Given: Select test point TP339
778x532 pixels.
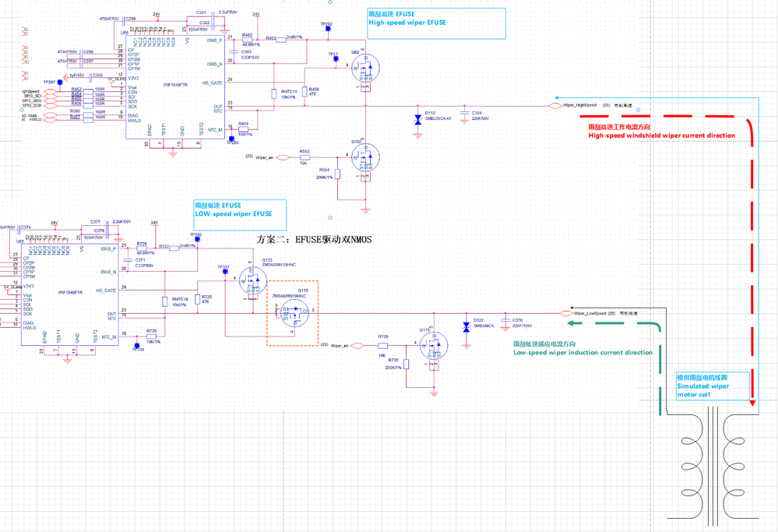Looking at the screenshot, I should coord(137,345).
